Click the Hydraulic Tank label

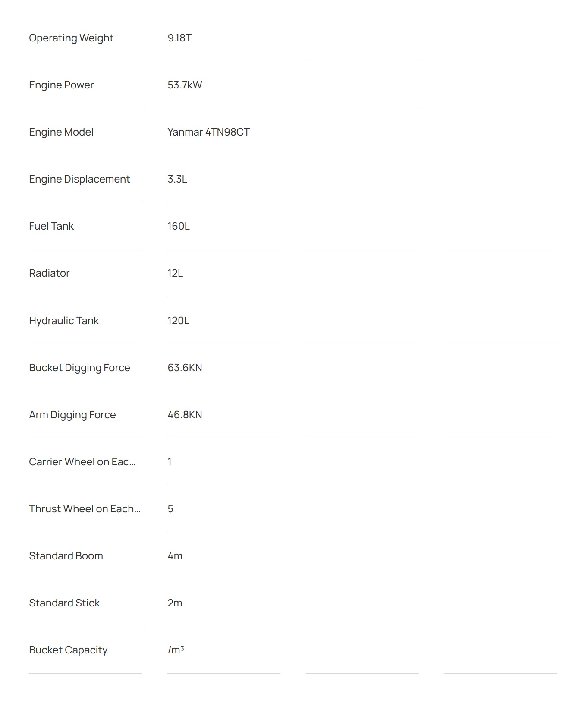64,321
